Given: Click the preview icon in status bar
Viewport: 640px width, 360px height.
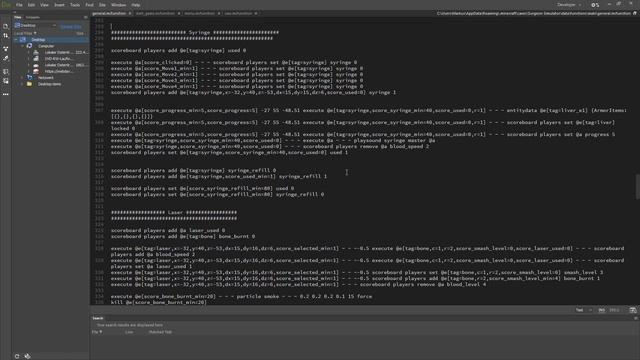Looking at the screenshot, I should tap(632, 310).
